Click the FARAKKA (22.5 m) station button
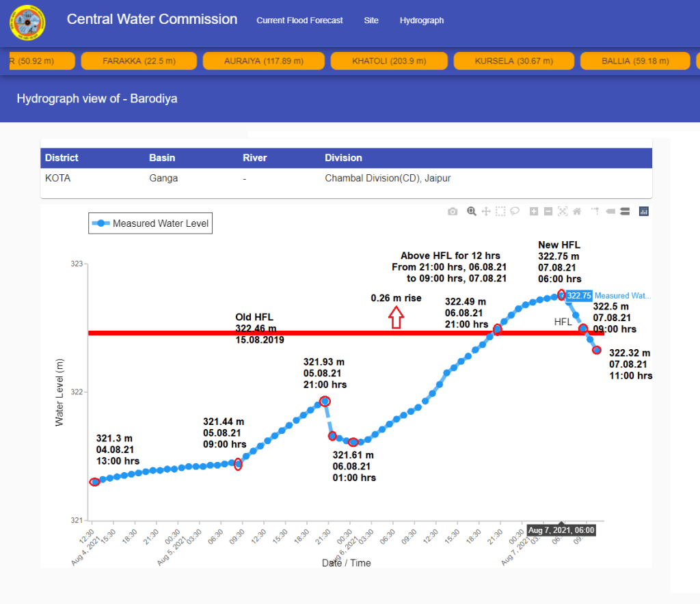This screenshot has width=700, height=604. click(x=139, y=61)
